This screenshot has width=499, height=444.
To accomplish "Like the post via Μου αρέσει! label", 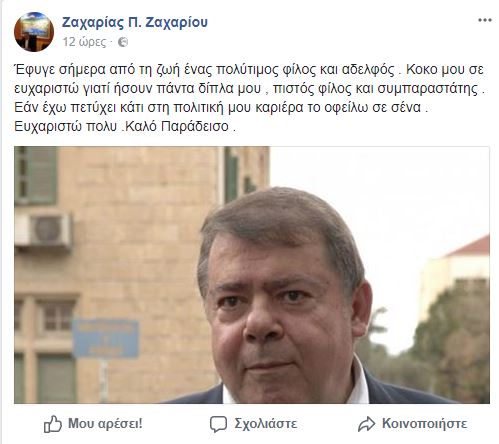I will (x=105, y=424).
